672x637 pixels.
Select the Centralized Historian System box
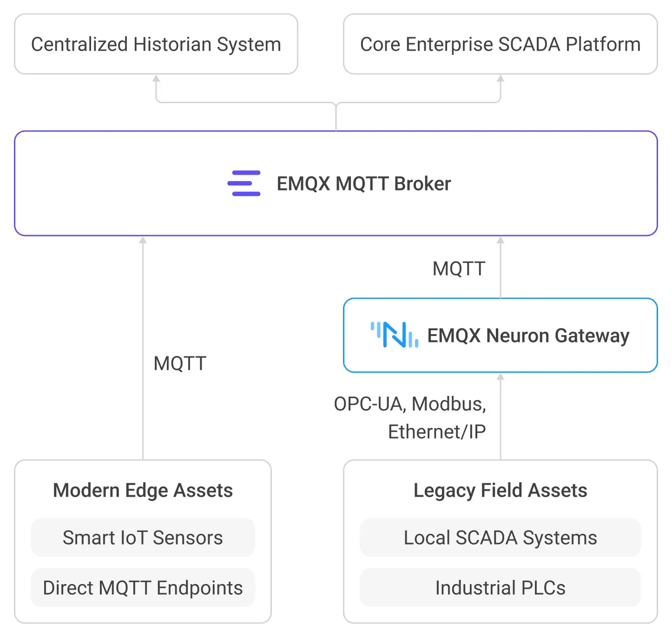click(x=156, y=44)
